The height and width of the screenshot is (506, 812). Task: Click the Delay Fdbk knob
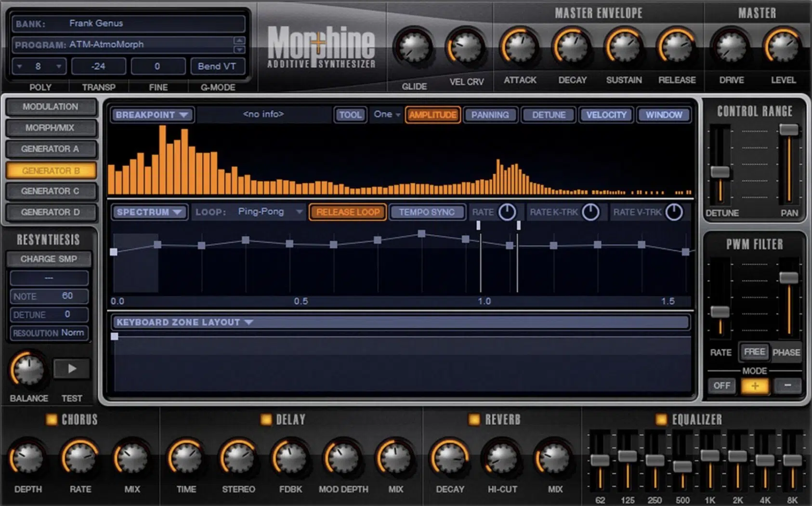[290, 457]
